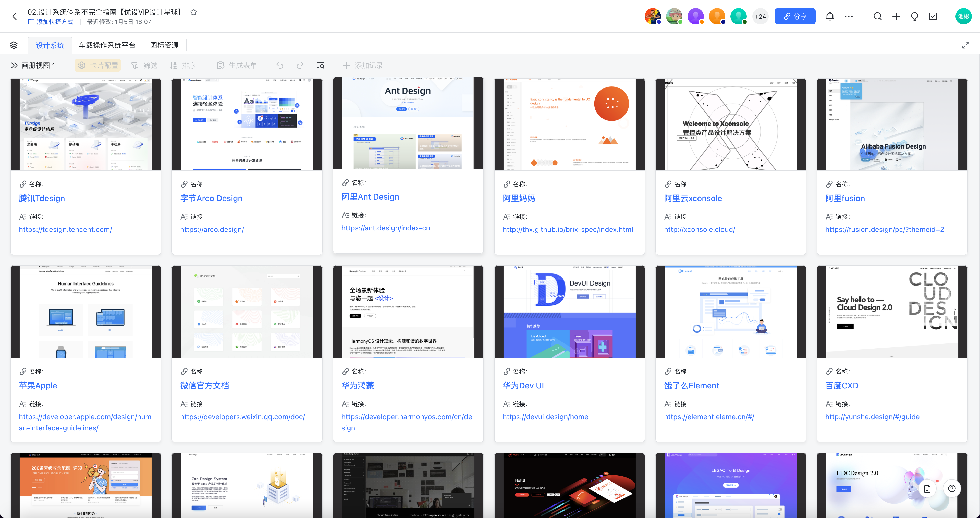Open the notifications bell
Viewport: 980px width, 518px height.
point(830,16)
